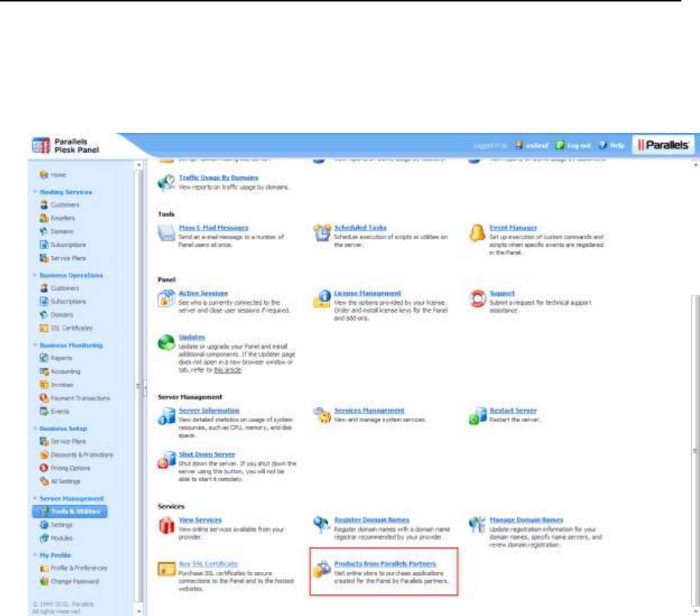Click the Event Manager bell icon
The width and height of the screenshot is (700, 616).
tap(477, 233)
